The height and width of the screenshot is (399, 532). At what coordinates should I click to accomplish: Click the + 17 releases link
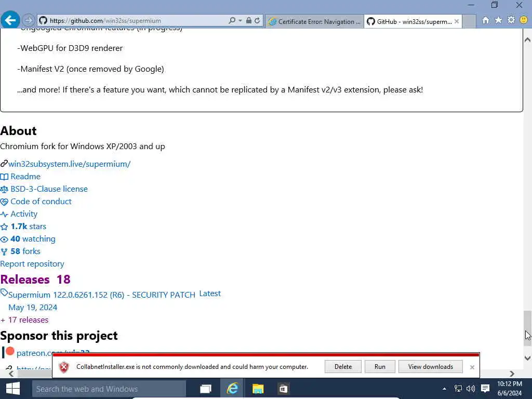coord(24,320)
